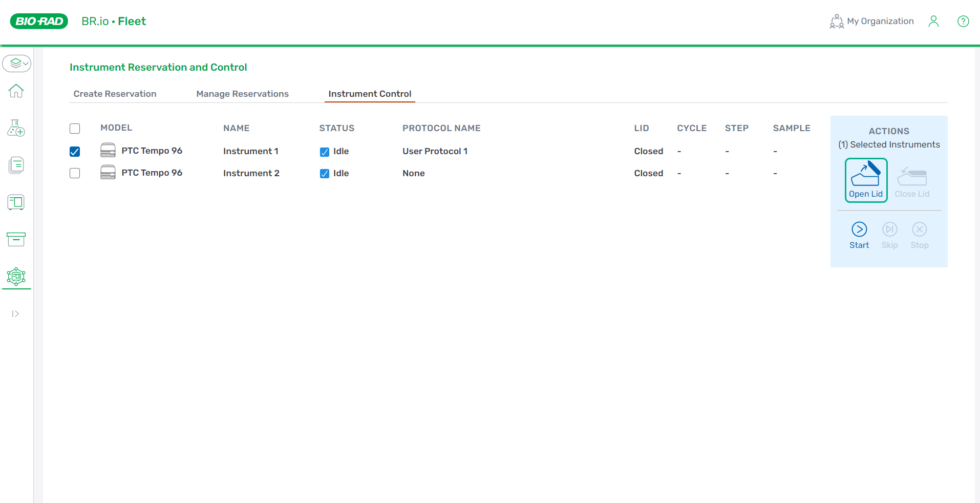Image resolution: width=980 pixels, height=503 pixels.
Task: Click the Bio-Rad logo
Action: point(39,21)
